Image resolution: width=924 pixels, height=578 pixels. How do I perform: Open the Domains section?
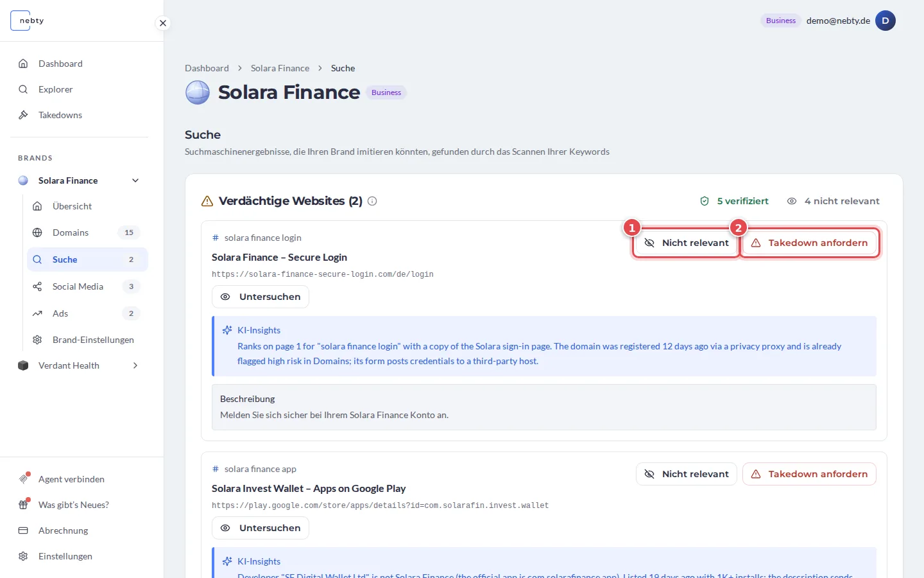87,232
